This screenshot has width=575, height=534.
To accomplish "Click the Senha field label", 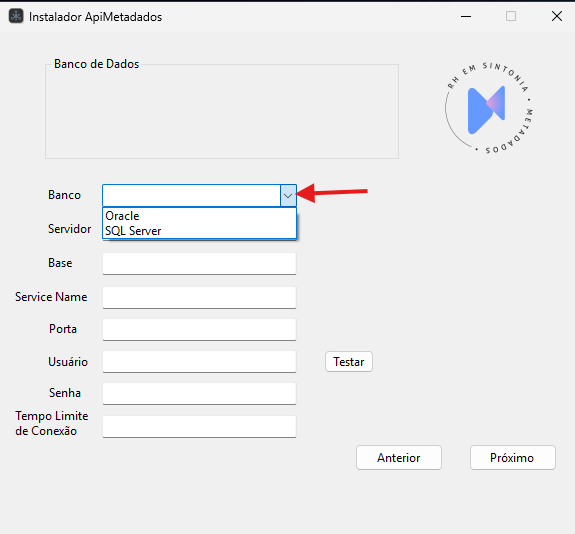I will click(x=65, y=393).
